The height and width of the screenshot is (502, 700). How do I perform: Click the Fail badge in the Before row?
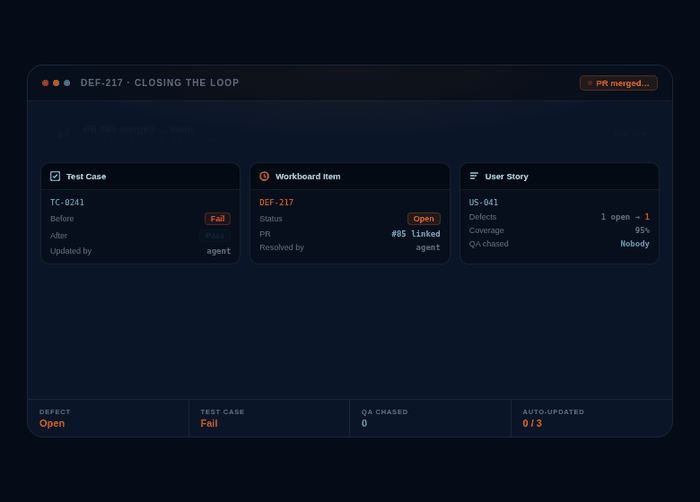[x=217, y=218]
